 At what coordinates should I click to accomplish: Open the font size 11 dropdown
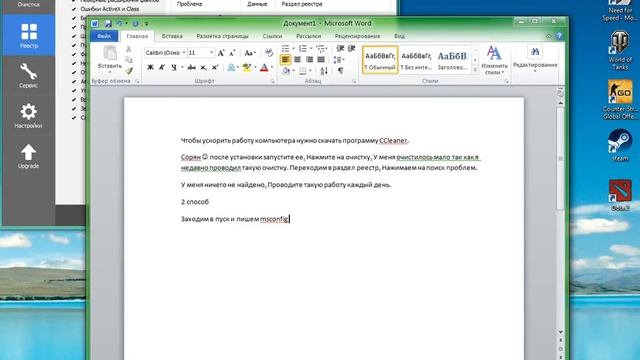[211, 53]
